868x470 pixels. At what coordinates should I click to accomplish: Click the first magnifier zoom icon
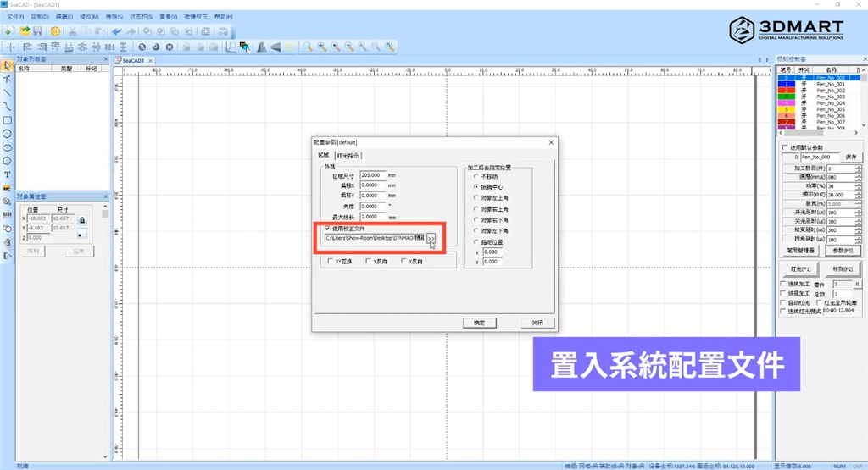tap(309, 47)
